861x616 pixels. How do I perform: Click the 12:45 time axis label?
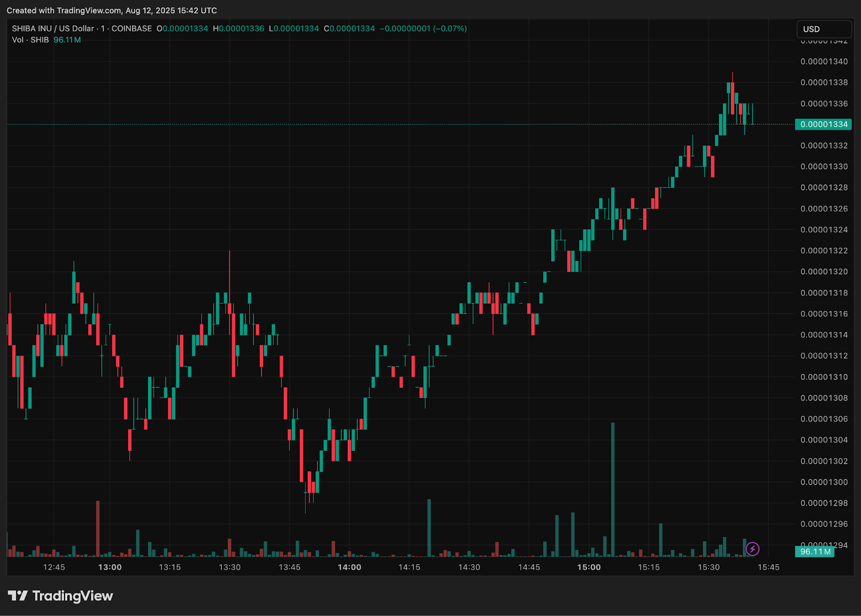click(54, 567)
